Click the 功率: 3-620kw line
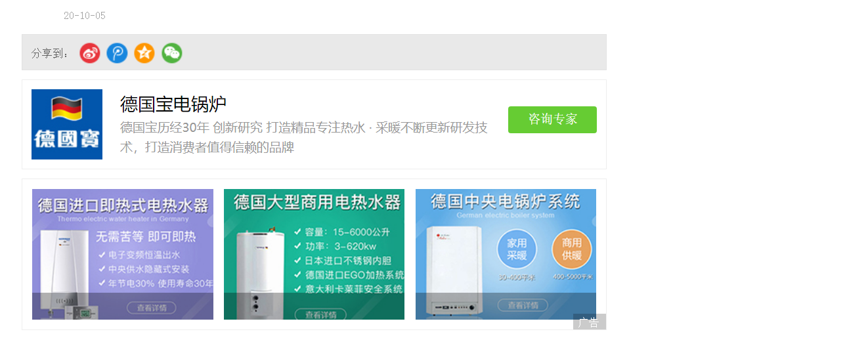The image size is (868, 338). [x=336, y=246]
